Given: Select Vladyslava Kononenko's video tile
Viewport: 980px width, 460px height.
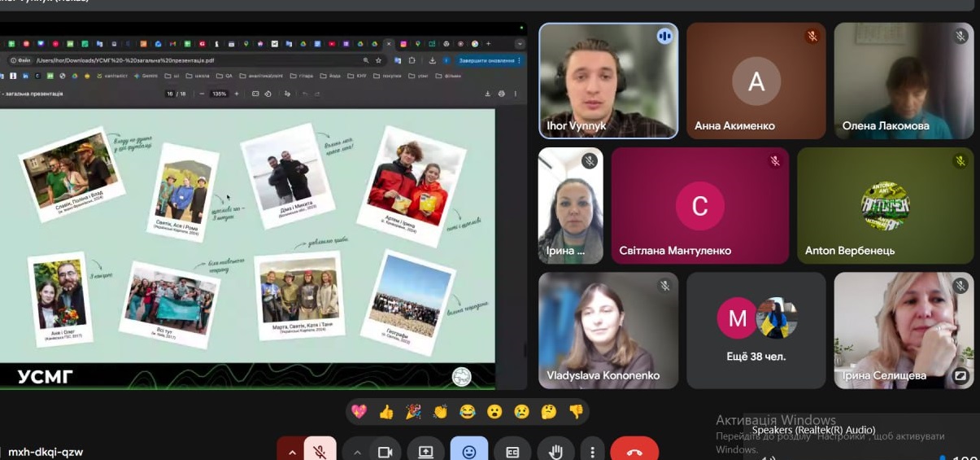Looking at the screenshot, I should (x=608, y=330).
